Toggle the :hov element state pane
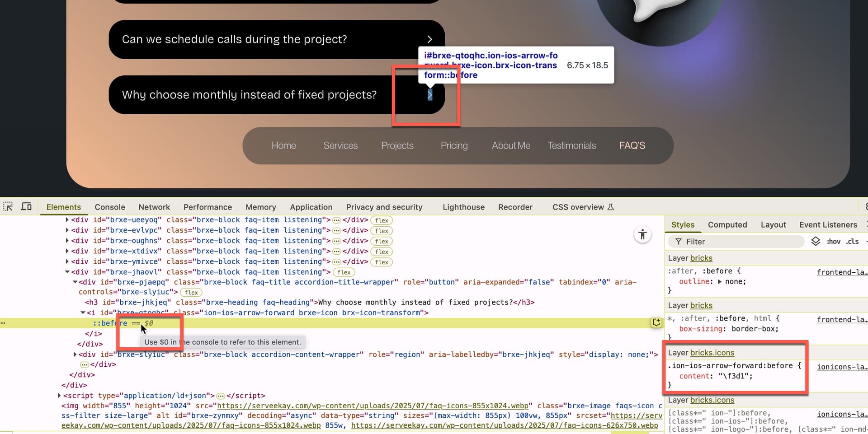Viewport: 868px width, 434px height. pyautogui.click(x=833, y=242)
